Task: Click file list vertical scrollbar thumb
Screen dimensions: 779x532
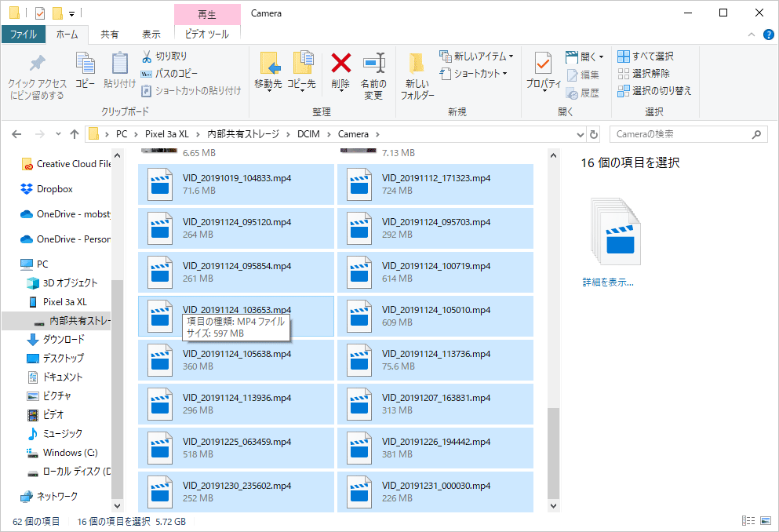Action: (553, 453)
